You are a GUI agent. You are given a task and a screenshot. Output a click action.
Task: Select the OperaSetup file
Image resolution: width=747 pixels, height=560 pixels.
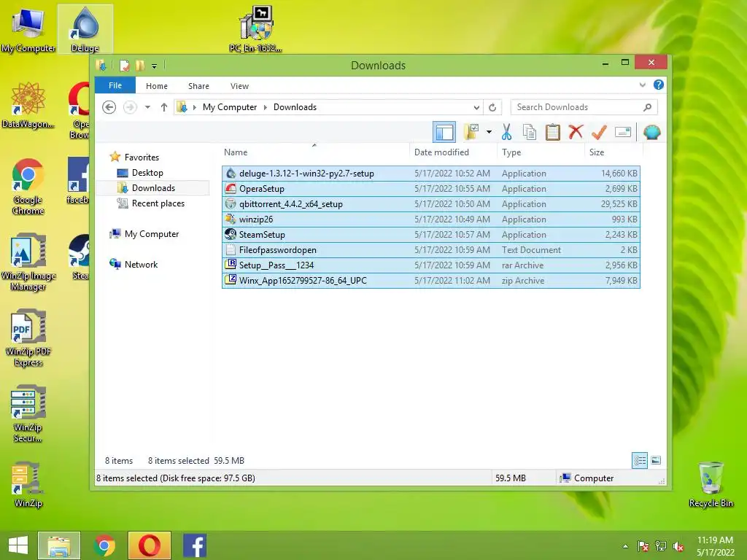[x=430, y=189]
